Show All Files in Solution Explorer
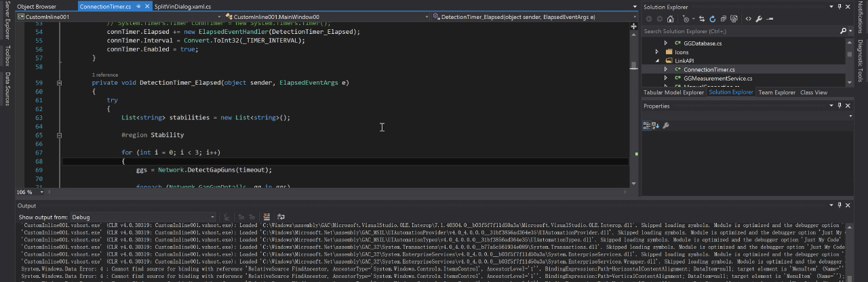Image resolution: width=868 pixels, height=282 pixels. pyautogui.click(x=734, y=19)
